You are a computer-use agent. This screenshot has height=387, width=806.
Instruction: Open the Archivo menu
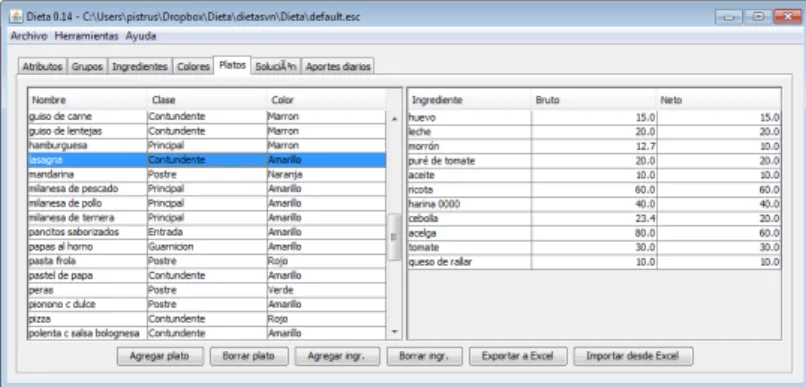point(29,36)
